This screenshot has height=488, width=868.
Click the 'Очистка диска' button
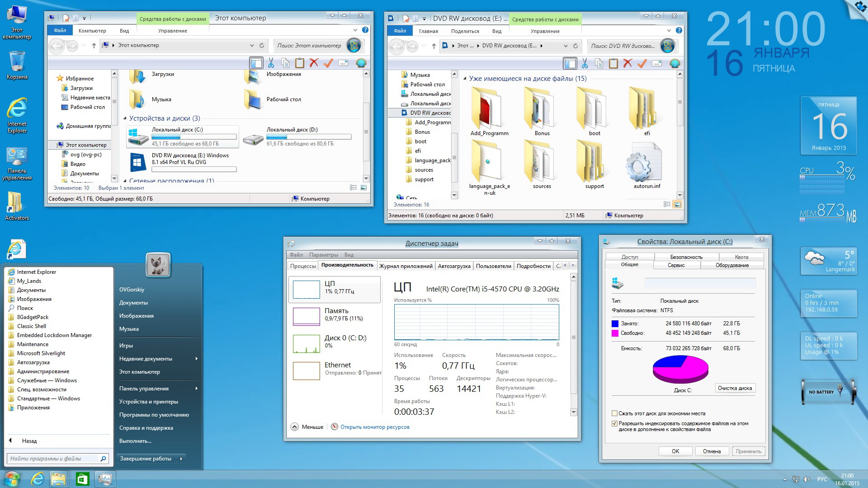[735, 388]
